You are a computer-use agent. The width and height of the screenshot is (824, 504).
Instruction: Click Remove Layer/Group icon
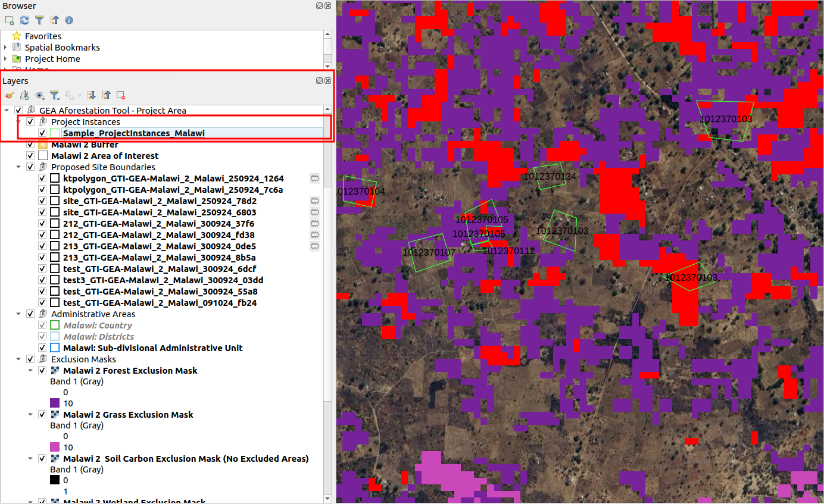[121, 95]
